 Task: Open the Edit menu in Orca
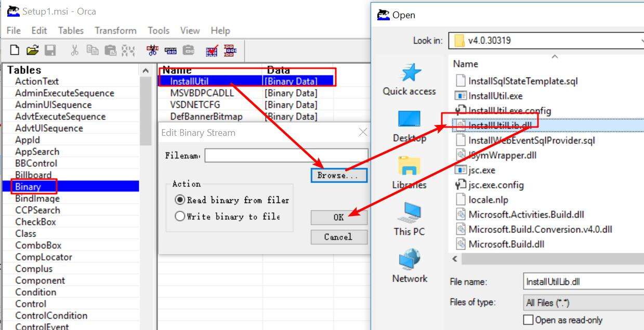click(x=40, y=31)
